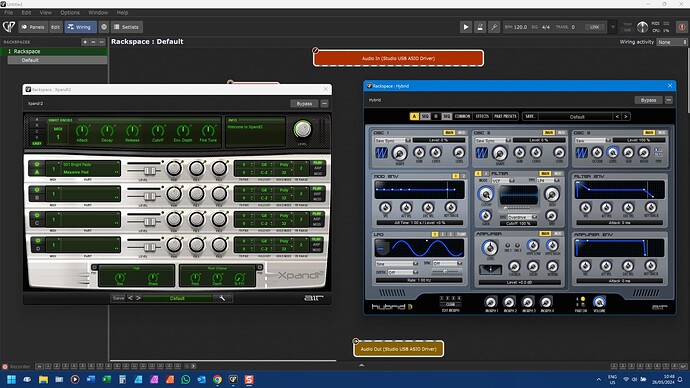Go to next Hybrid preset arrow
690x388 pixels.
click(626, 117)
